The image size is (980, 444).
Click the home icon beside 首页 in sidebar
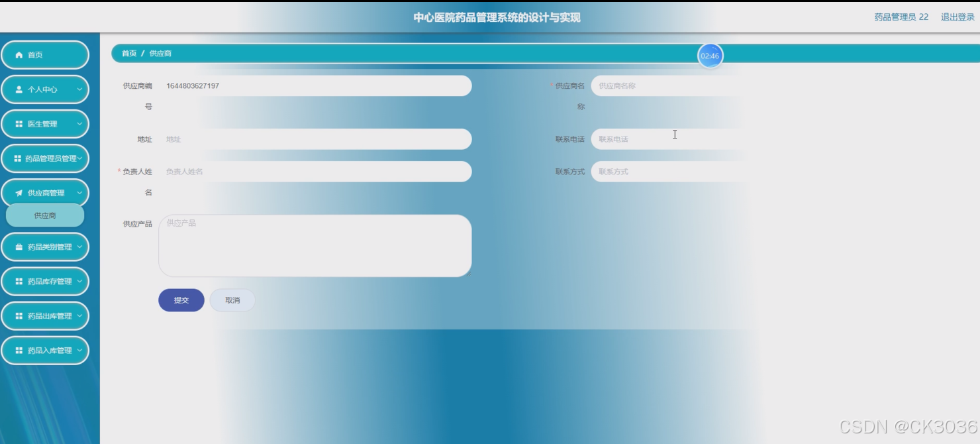[x=19, y=55]
